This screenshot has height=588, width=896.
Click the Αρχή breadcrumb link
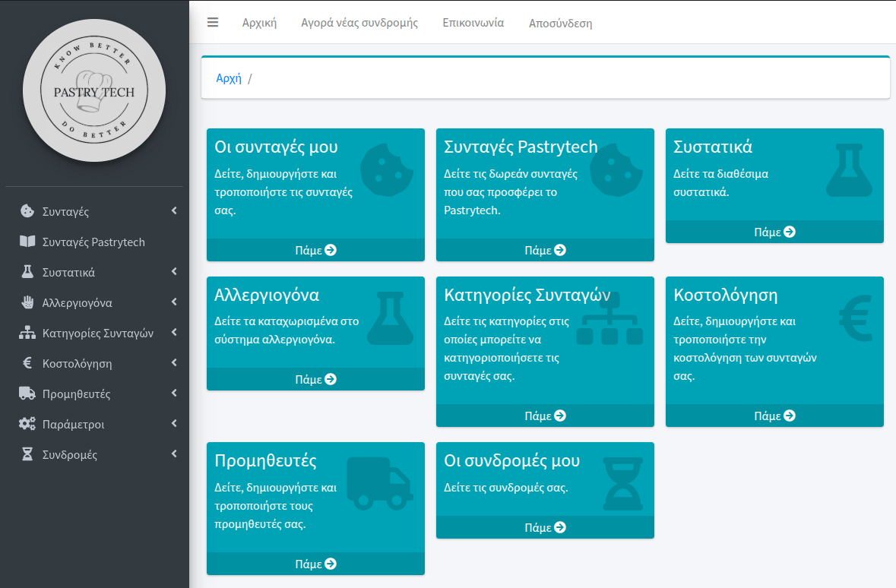click(229, 78)
